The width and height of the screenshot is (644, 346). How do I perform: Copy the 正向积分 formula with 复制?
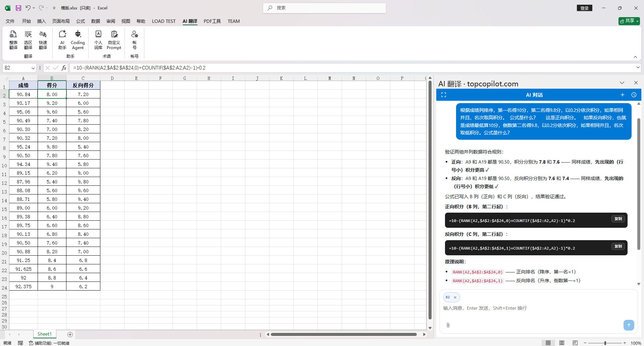click(618, 219)
